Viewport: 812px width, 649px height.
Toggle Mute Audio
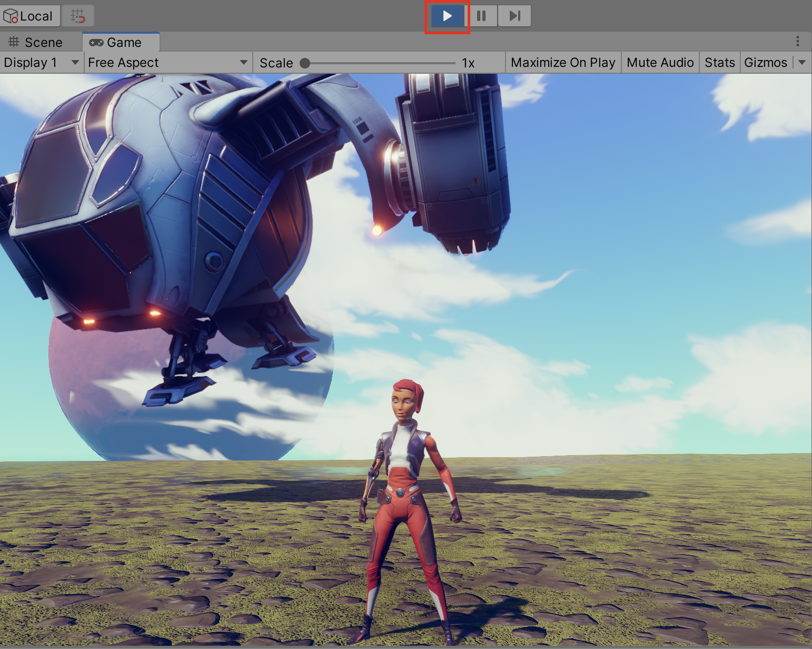[660, 62]
